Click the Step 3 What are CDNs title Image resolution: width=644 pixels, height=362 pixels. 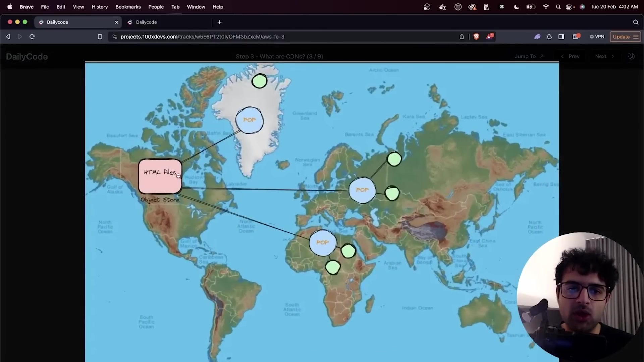[279, 56]
